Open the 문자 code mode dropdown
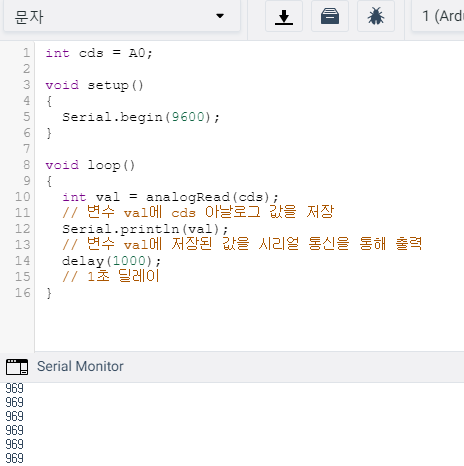This screenshot has height=466, width=464. coord(122,16)
